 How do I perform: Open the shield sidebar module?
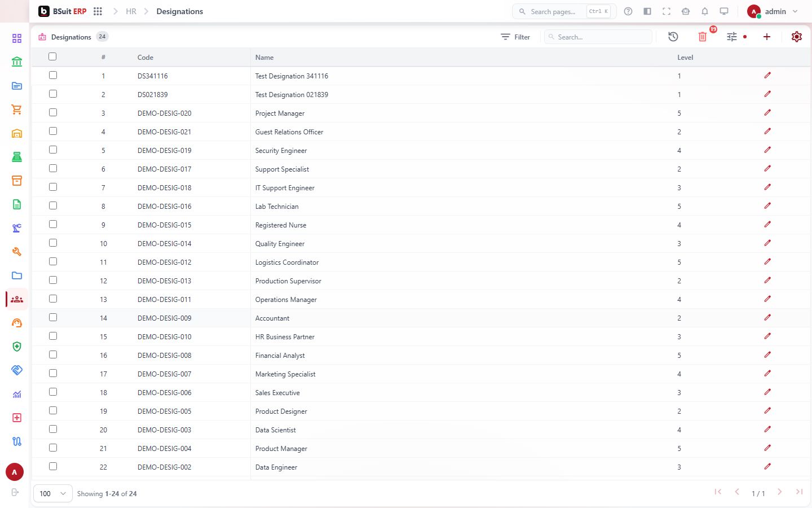point(17,347)
